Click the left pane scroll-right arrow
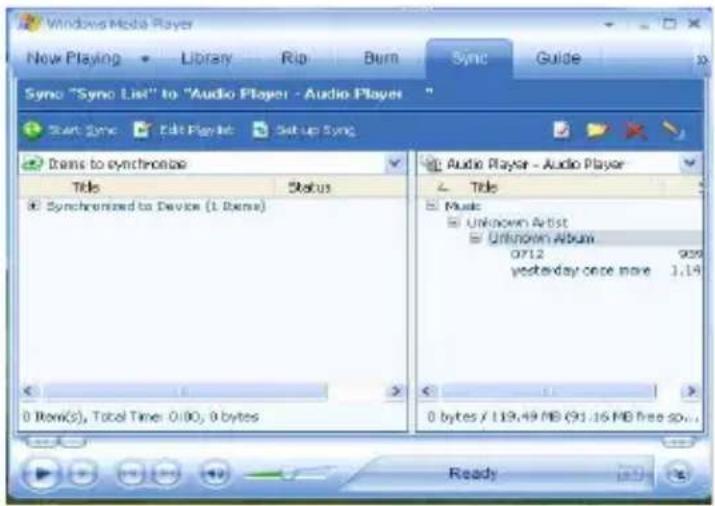 396,391
